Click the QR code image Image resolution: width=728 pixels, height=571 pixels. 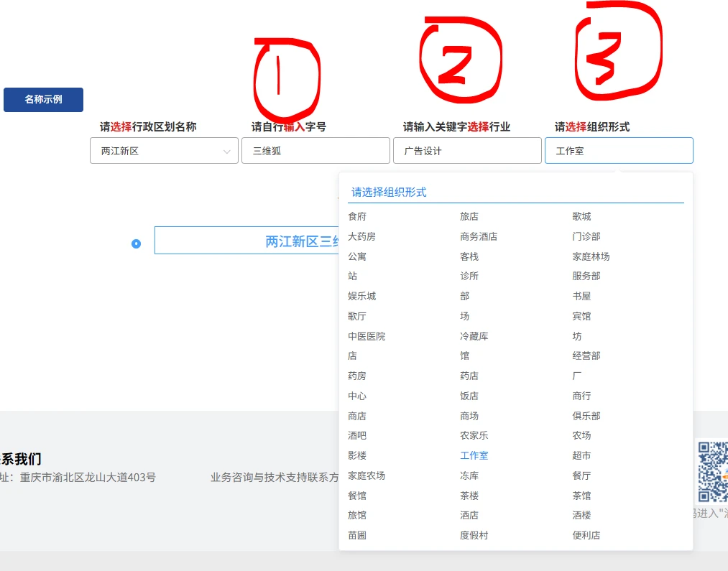click(x=711, y=471)
